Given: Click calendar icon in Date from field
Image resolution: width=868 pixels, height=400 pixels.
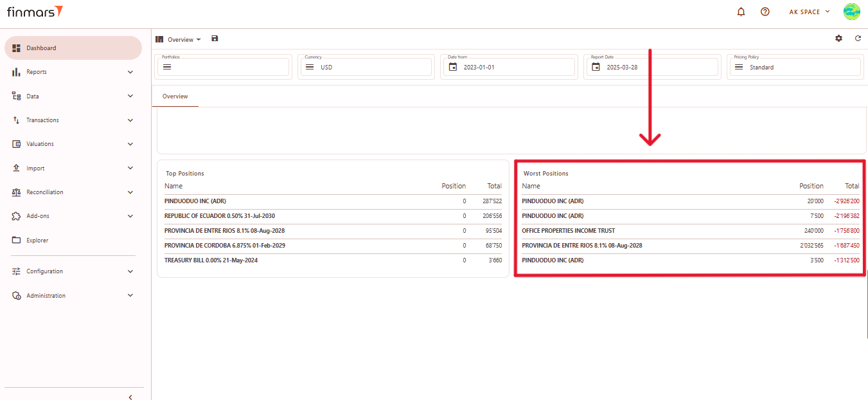Looking at the screenshot, I should coord(453,67).
